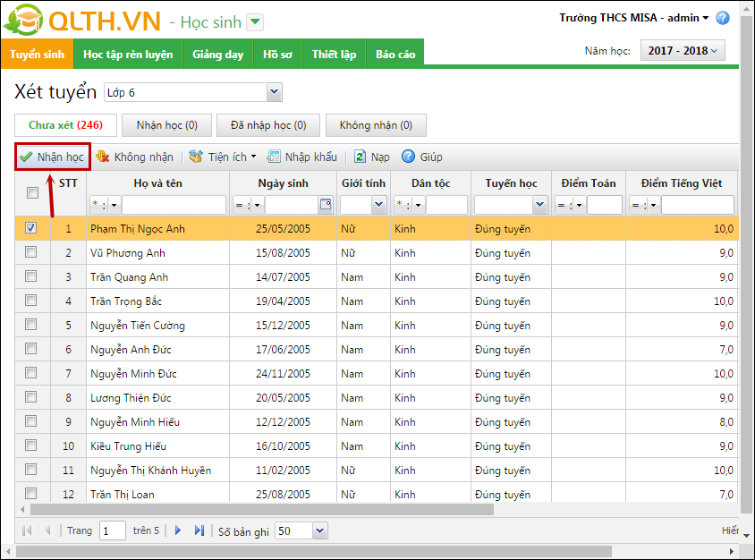Switch to the Tuyển sinh tab
The image size is (755, 560).
[x=37, y=54]
